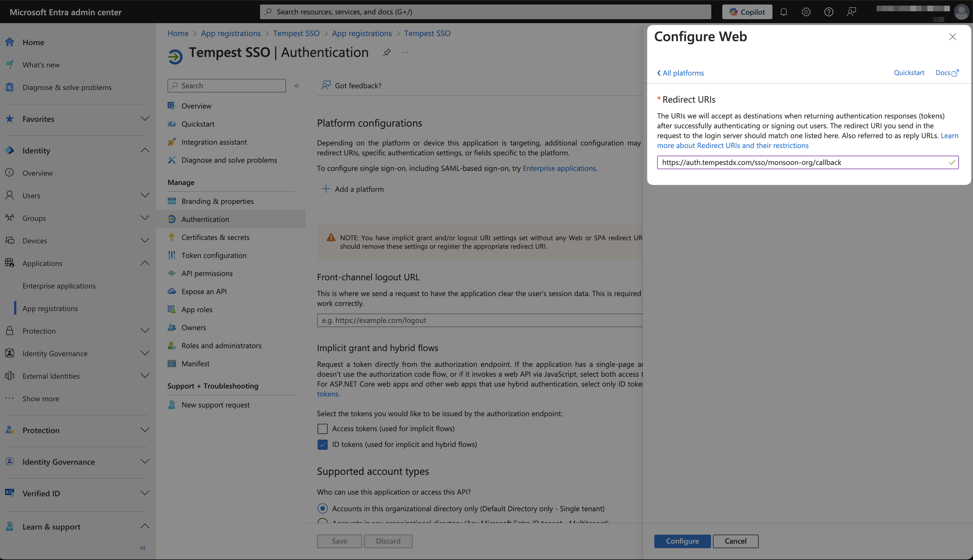Open the Copilot assistant
Screen dimensions: 973x560
[x=747, y=12]
